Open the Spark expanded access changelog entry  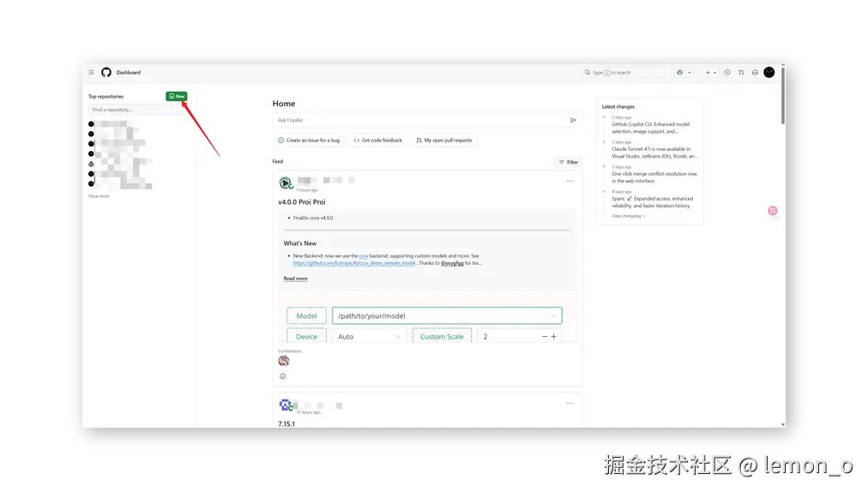[652, 202]
